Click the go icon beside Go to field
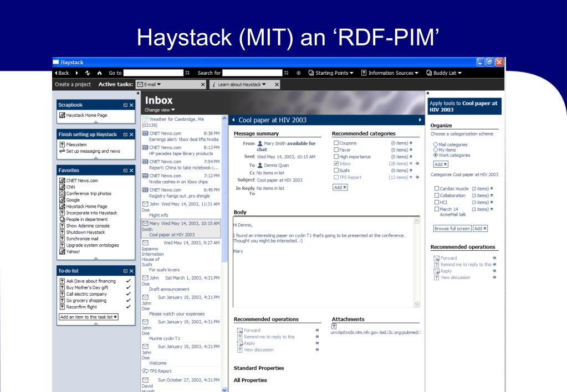The height and width of the screenshot is (392, 567). click(187, 73)
